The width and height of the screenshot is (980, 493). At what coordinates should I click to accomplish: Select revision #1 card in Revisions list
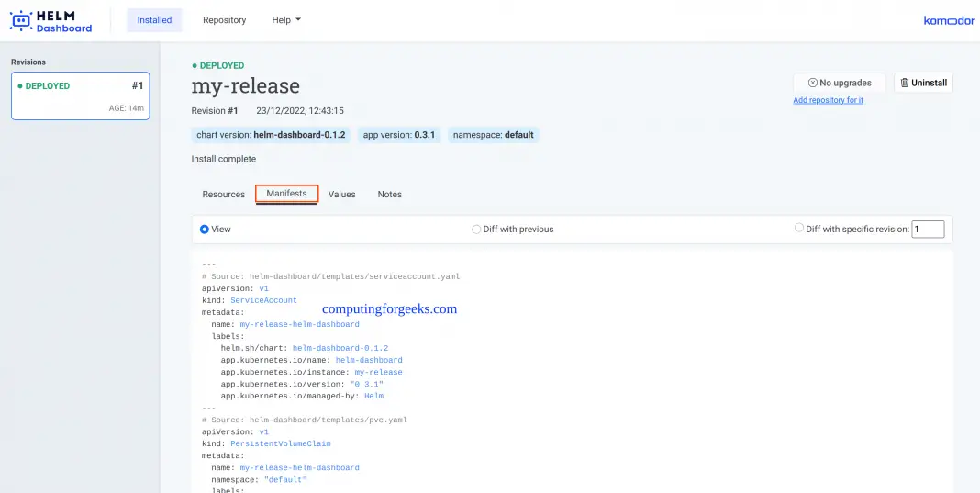pos(80,96)
